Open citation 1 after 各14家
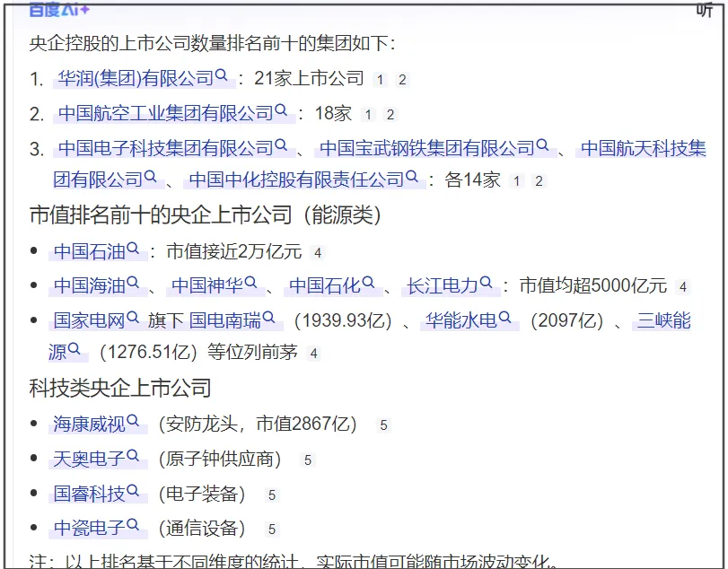Viewport: 728px width, 569px height. pos(517,181)
